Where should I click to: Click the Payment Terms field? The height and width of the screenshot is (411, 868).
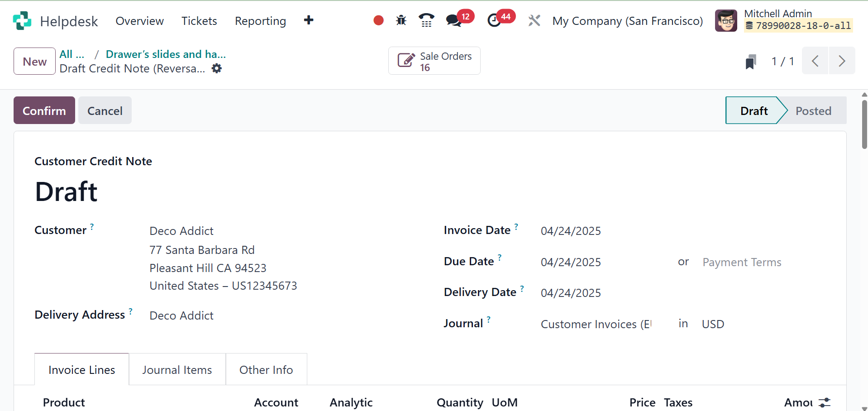click(x=742, y=263)
